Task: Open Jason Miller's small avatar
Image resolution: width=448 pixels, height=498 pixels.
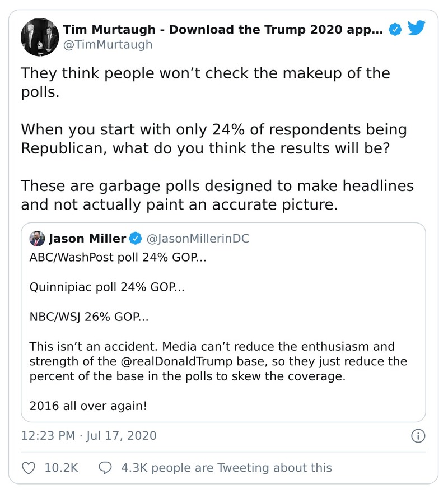Action: (38, 239)
